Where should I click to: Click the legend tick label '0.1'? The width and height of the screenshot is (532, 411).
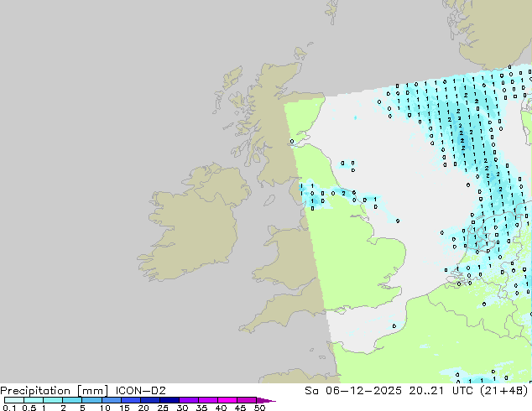pyautogui.click(x=9, y=408)
